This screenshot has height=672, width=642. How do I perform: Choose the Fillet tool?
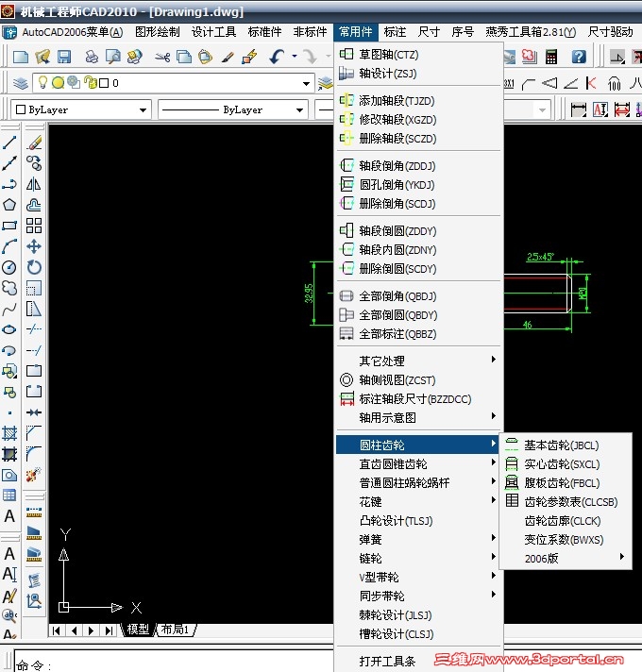pos(34,454)
